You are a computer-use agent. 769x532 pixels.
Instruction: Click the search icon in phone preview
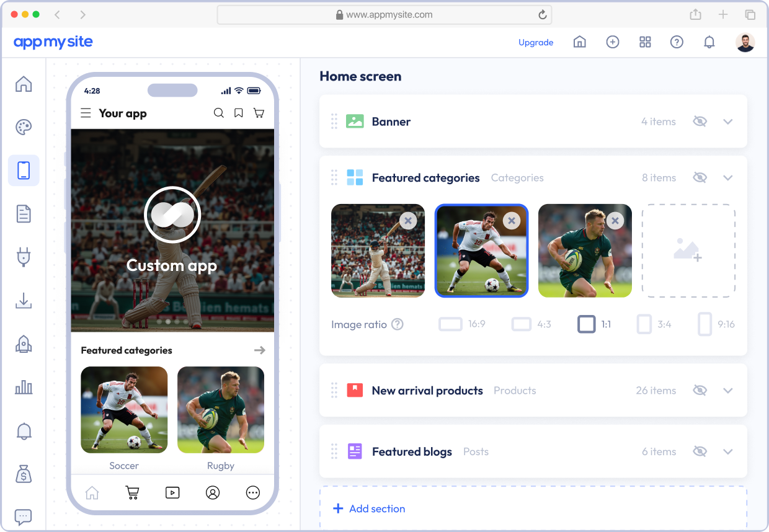218,113
